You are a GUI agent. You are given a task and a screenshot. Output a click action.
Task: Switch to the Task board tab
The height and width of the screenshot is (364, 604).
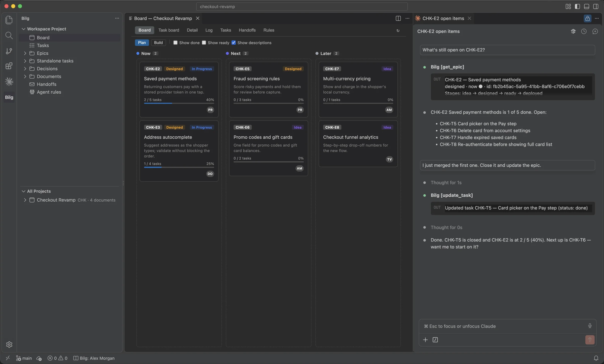click(x=169, y=30)
